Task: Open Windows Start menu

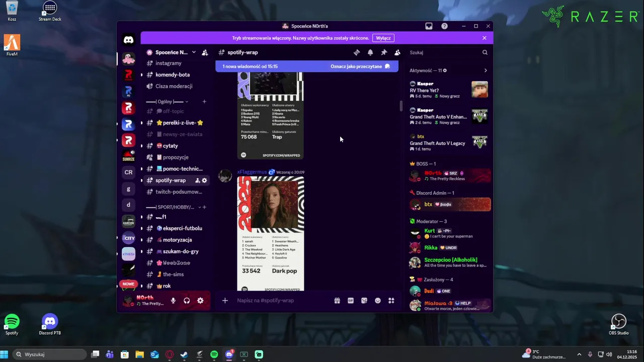Action: [5, 354]
